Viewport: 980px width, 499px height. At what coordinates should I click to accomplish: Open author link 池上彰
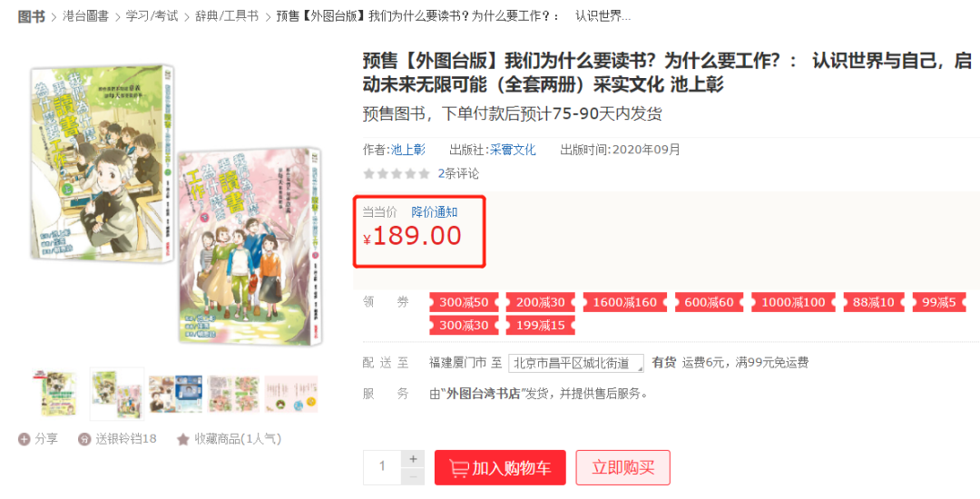408,150
